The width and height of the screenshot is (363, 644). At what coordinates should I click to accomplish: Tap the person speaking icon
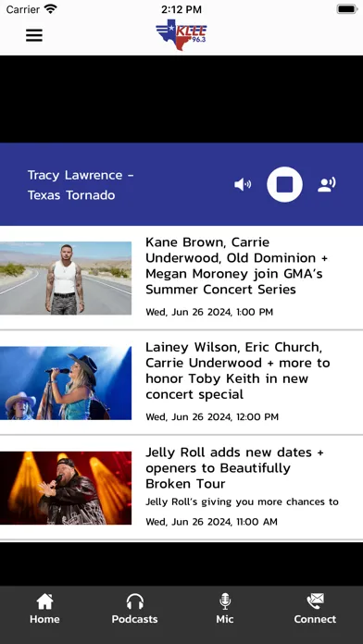(x=327, y=184)
